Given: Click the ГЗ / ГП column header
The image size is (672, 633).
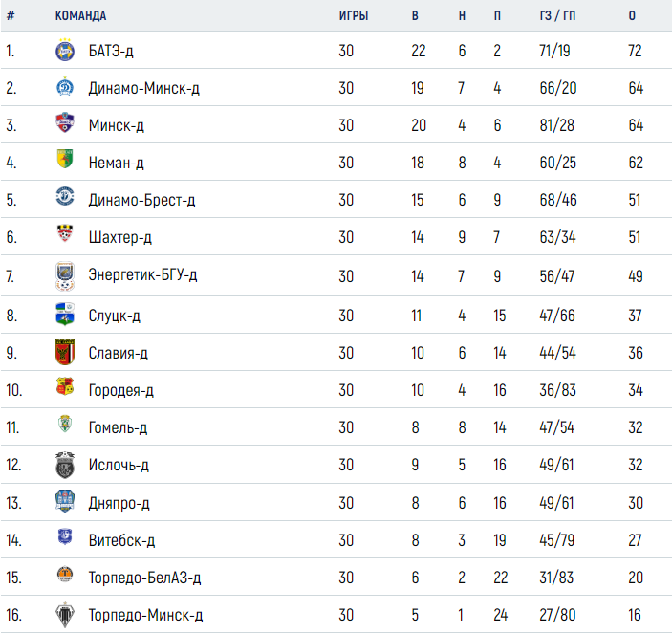Looking at the screenshot, I should pyautogui.click(x=556, y=16).
